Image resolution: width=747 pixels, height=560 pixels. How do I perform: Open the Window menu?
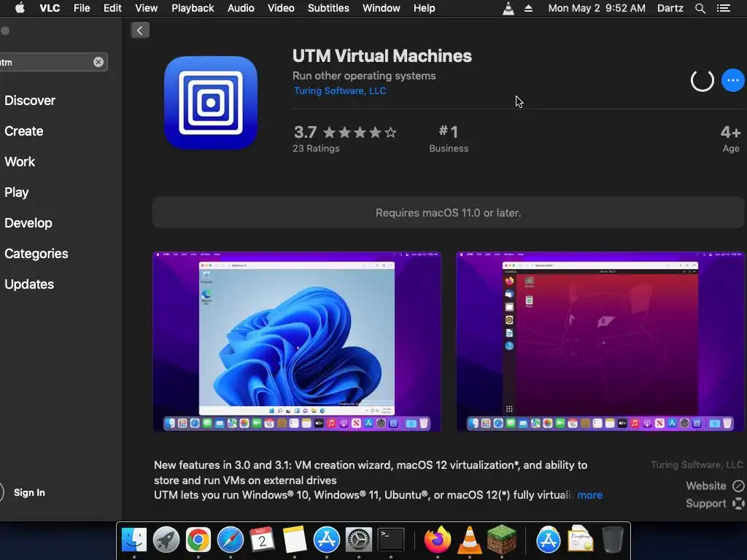[x=381, y=8]
